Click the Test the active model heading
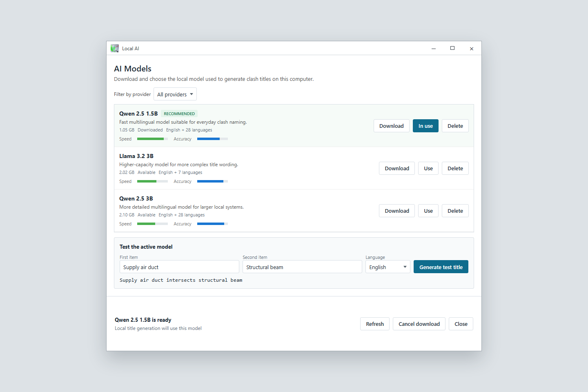The width and height of the screenshot is (588, 392). (146, 247)
